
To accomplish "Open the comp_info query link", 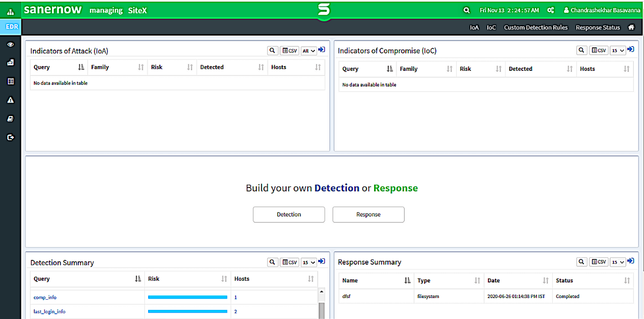I will 45,297.
